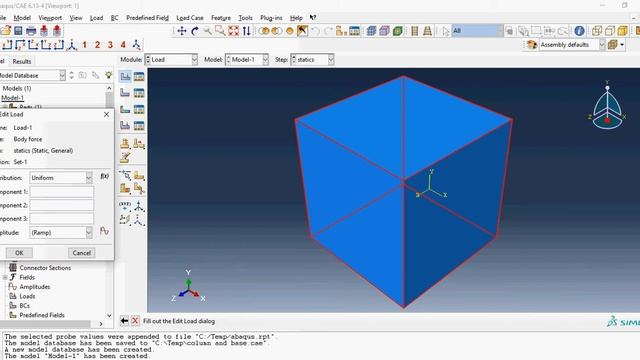The height and width of the screenshot is (360, 640).
Task: Open the Module dropdown showing Load
Action: (171, 60)
